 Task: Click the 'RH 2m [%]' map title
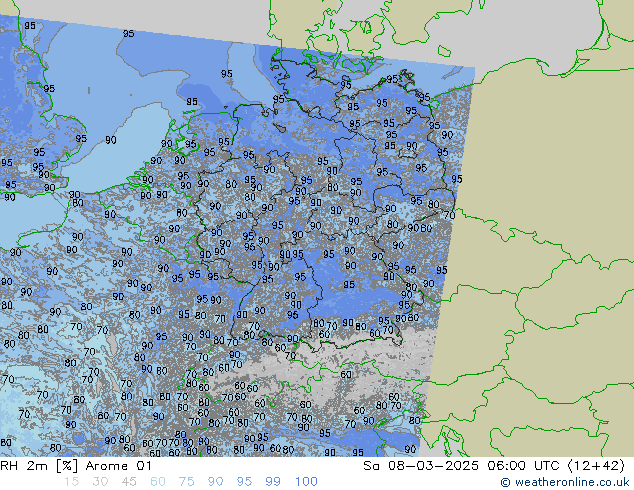coord(39,466)
